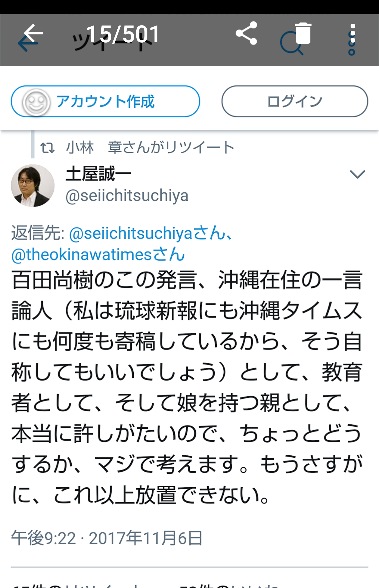379x588 pixels.
Task: Delete the image with the trash icon
Action: 303,33
